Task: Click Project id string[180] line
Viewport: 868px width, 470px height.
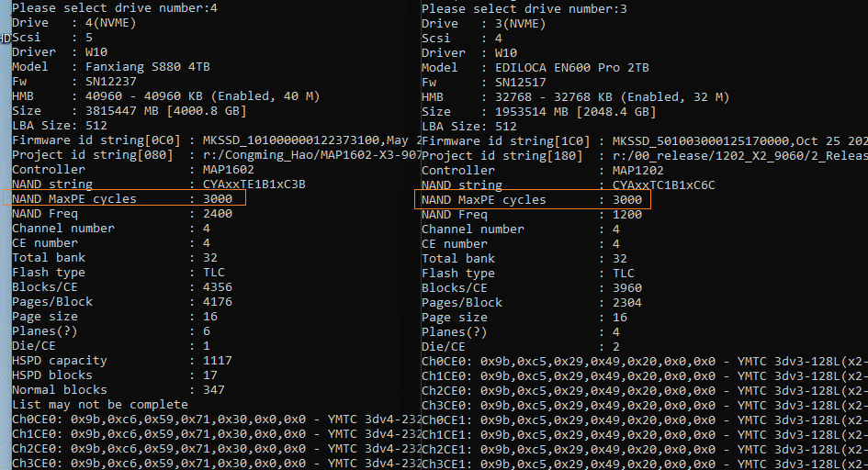Action: click(645, 156)
